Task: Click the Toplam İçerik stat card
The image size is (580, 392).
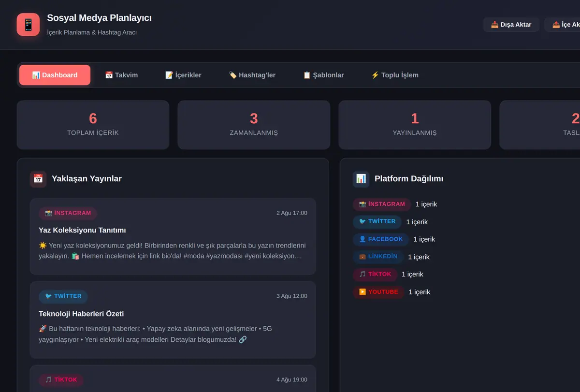Action: pyautogui.click(x=93, y=125)
